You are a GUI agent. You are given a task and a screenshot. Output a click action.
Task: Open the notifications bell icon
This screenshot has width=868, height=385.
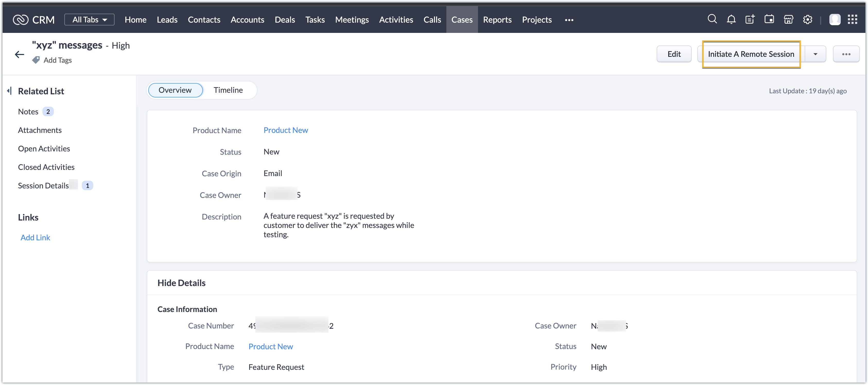coord(731,20)
